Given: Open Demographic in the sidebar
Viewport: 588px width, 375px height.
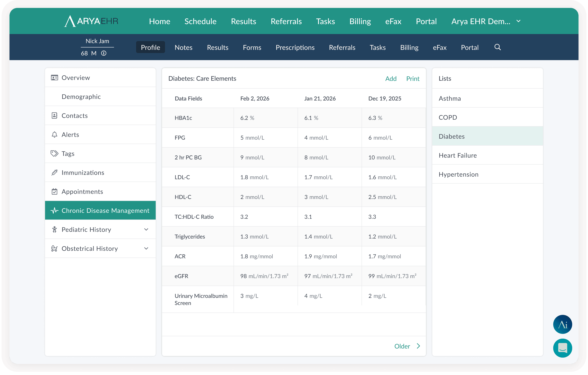Looking at the screenshot, I should pos(100,96).
